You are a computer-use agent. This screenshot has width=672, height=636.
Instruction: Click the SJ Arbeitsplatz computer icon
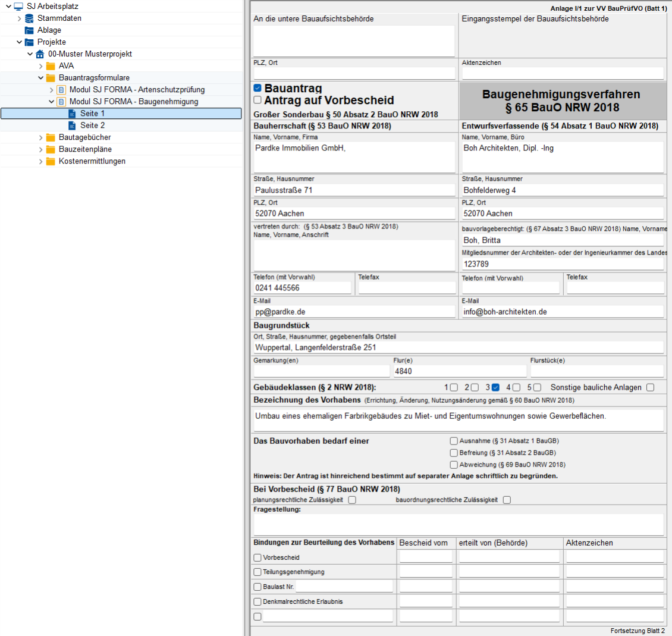point(18,7)
